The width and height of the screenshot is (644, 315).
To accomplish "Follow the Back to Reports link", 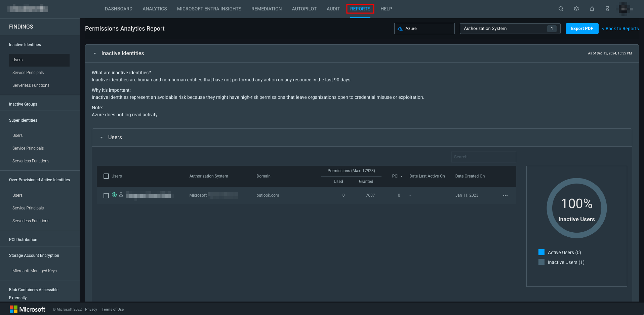I will 620,29.
